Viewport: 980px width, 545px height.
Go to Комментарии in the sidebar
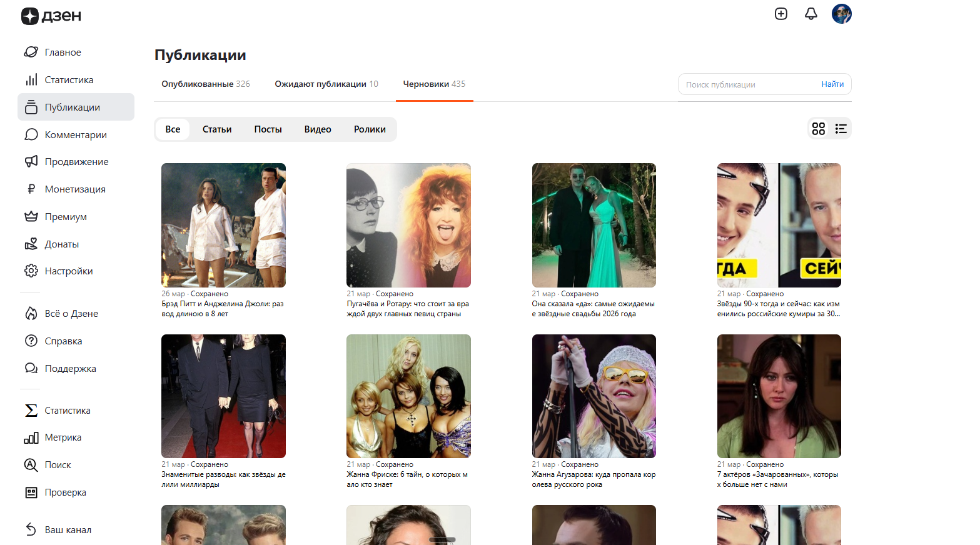click(x=76, y=135)
